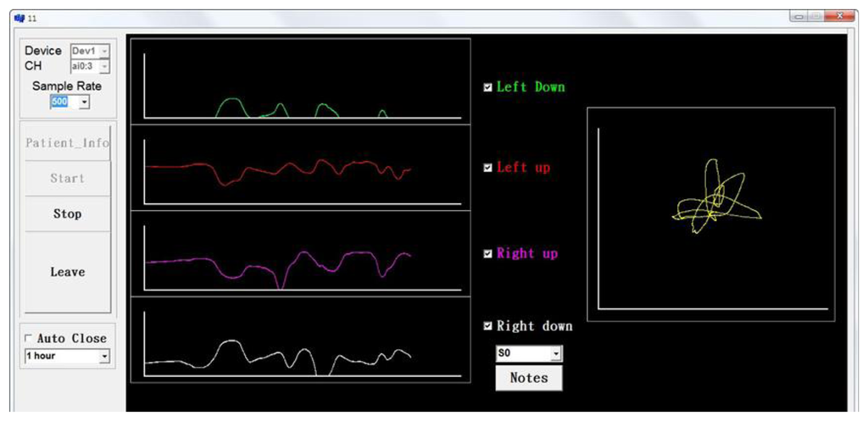The width and height of the screenshot is (868, 421).
Task: Uncheck the Right down checkbox
Action: click(487, 326)
